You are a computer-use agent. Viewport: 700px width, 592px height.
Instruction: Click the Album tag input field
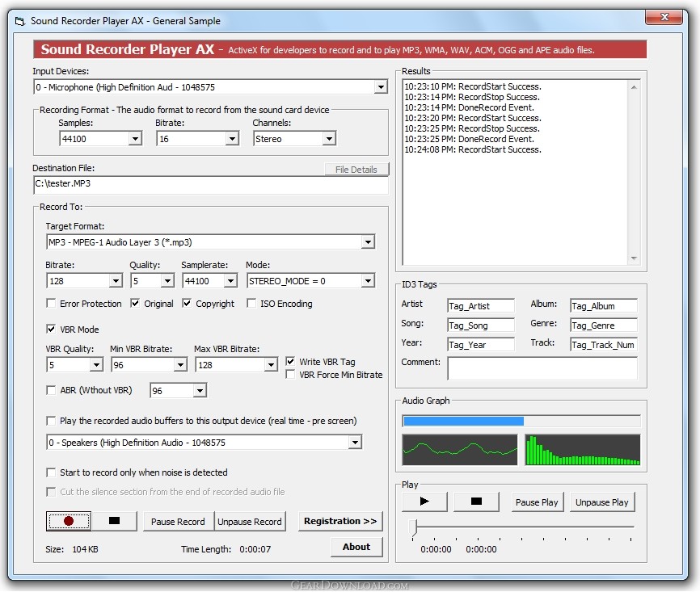click(x=604, y=306)
